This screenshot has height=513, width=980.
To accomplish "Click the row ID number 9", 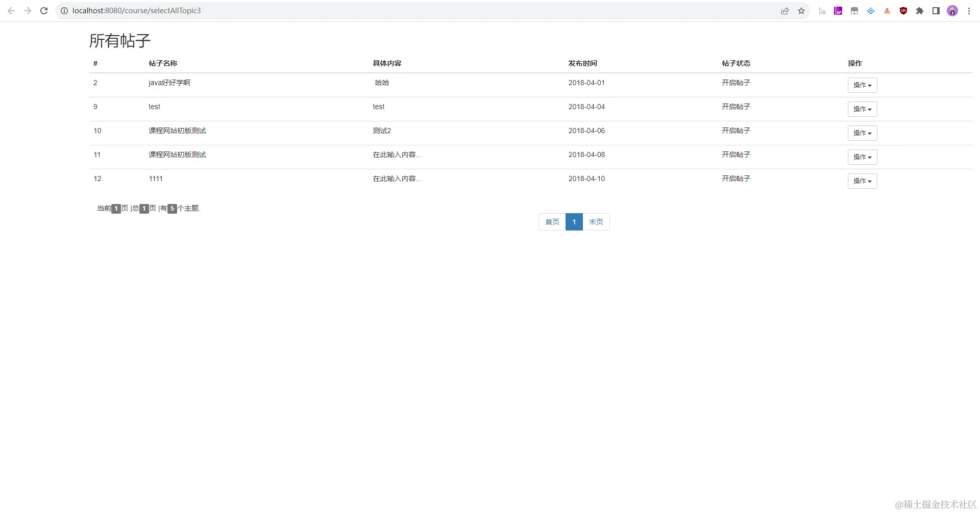I will (x=95, y=107).
